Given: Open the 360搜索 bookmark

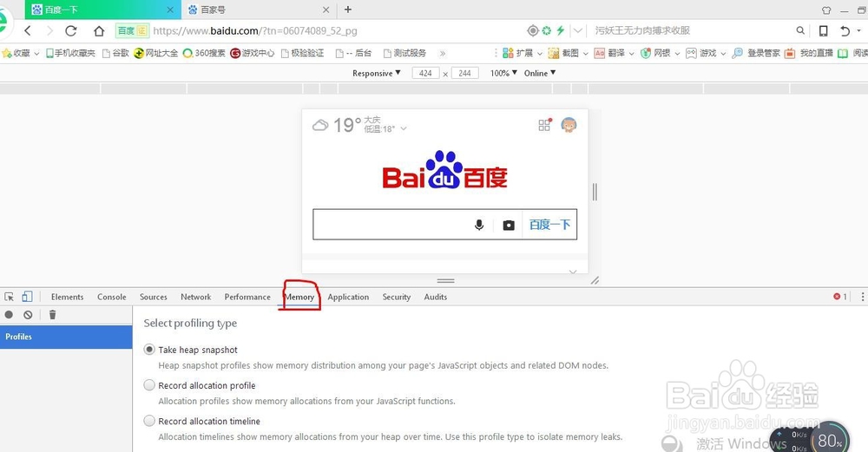Looking at the screenshot, I should (204, 53).
